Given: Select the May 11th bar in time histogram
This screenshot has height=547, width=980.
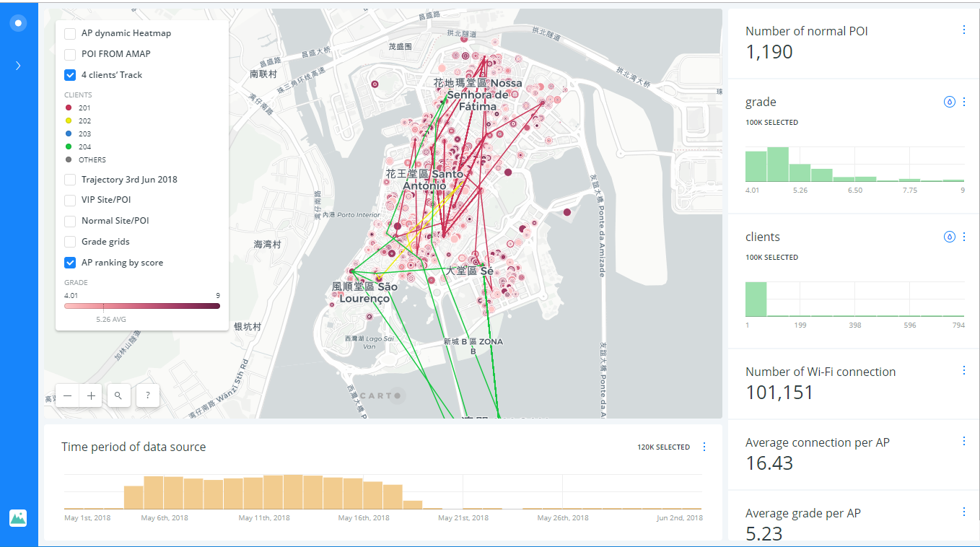Looking at the screenshot, I should click(273, 492).
